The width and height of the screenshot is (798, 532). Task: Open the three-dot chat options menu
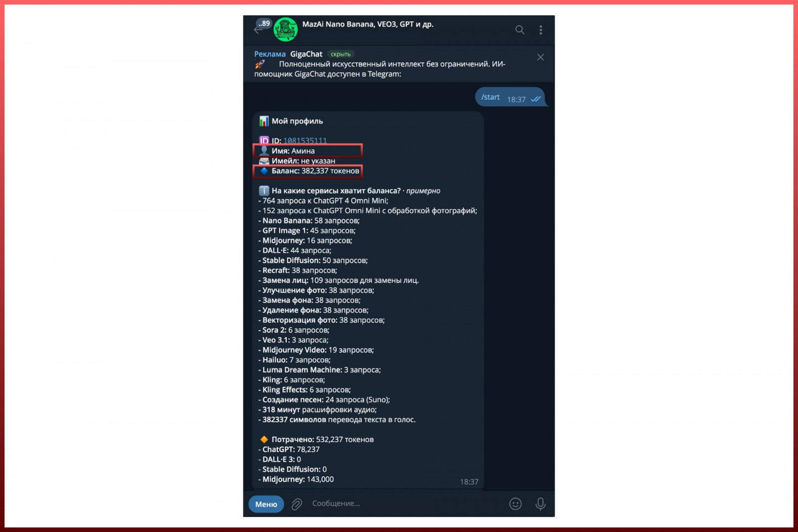click(x=541, y=30)
